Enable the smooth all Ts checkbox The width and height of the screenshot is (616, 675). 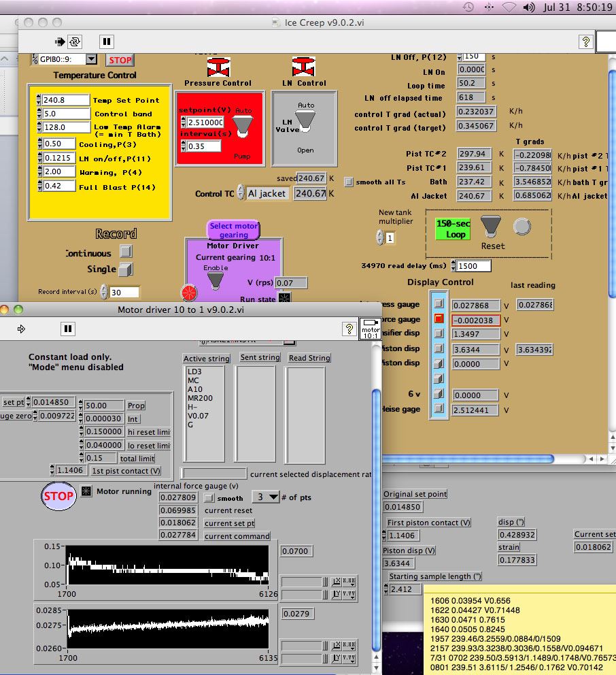pyautogui.click(x=349, y=182)
